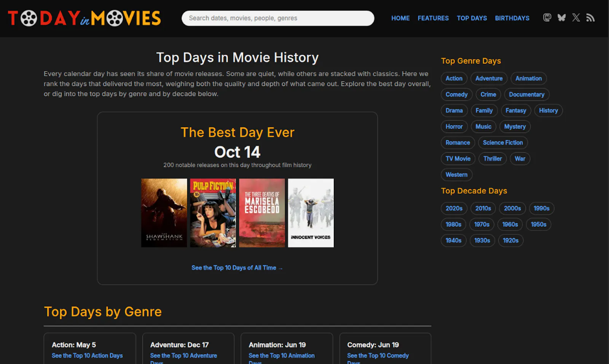Select the Fantasy genre tag
Image resolution: width=609 pixels, height=364 pixels.
(516, 110)
